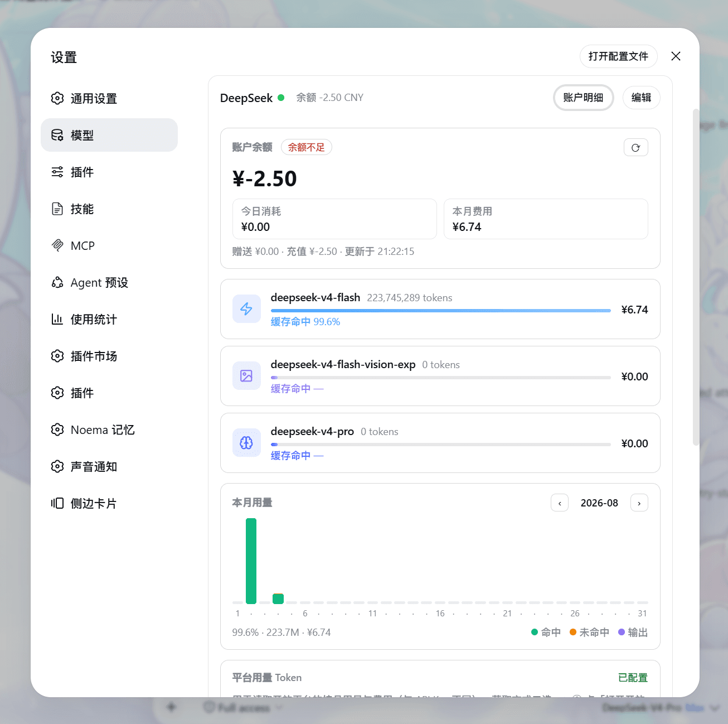Click the green status dot next to DeepSeek
Viewport: 728px width, 724px height.
(x=281, y=98)
